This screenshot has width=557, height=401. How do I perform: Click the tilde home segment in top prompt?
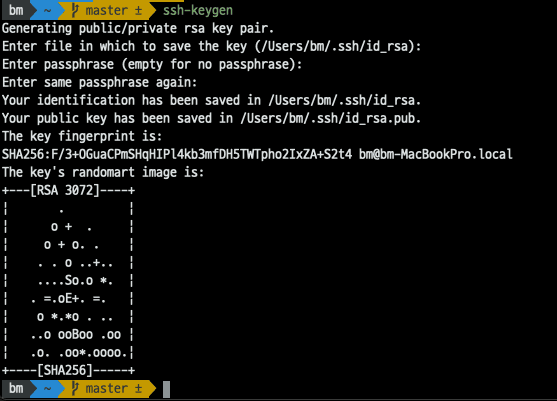pyautogui.click(x=47, y=10)
